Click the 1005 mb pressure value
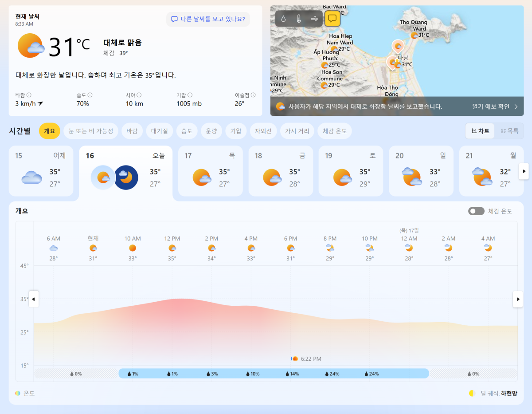Image resolution: width=532 pixels, height=414 pixels. coord(189,104)
